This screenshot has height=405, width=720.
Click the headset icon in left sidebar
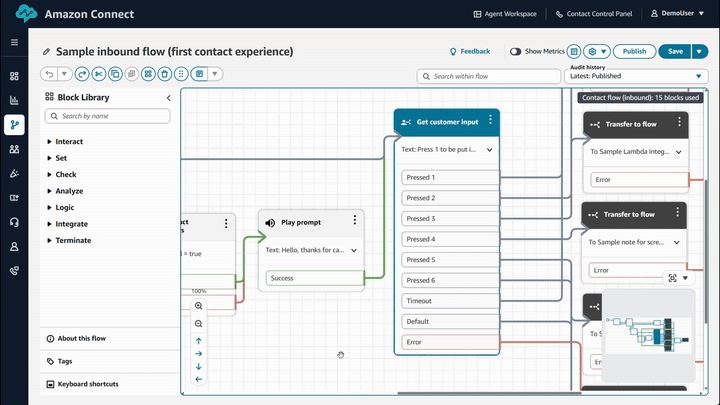click(14, 222)
